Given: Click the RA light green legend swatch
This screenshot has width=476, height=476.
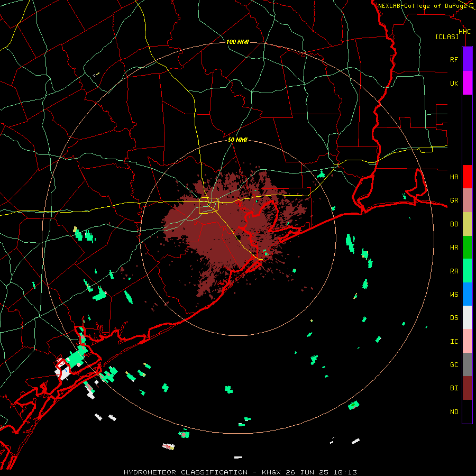Looking at the screenshot, I should [467, 271].
